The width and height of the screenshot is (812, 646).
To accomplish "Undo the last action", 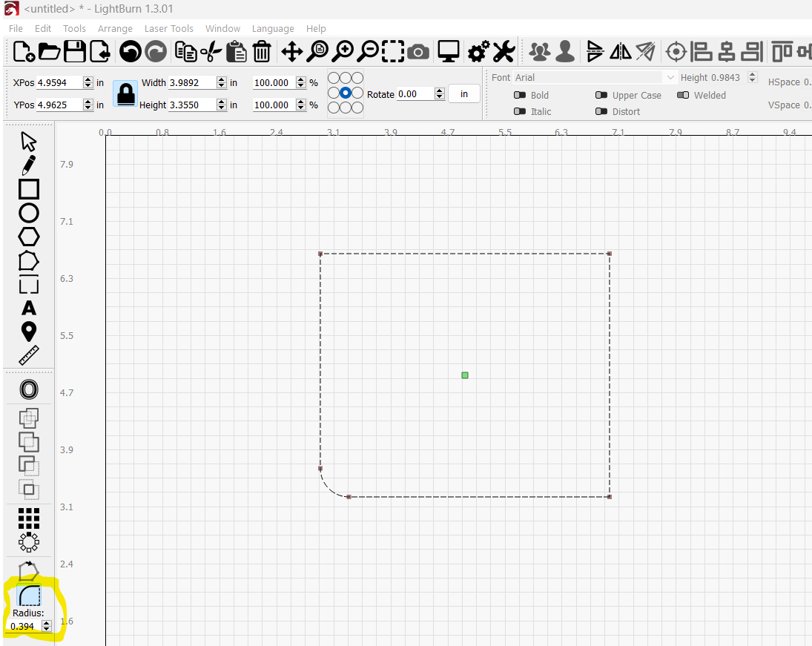I will pyautogui.click(x=130, y=51).
